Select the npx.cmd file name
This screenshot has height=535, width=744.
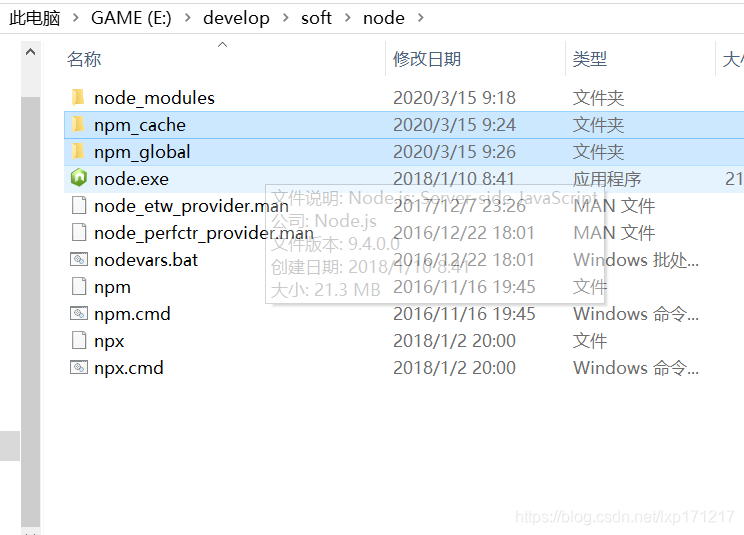129,368
